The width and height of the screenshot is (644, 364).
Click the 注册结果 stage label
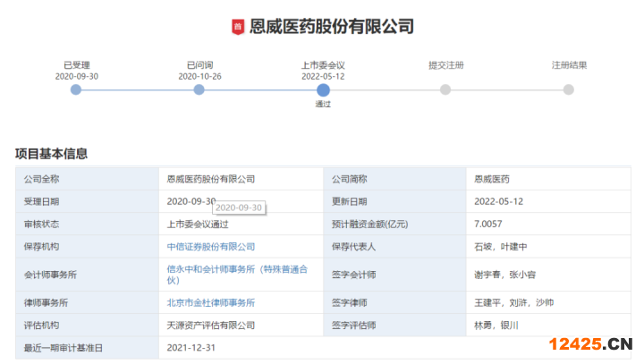pos(569,65)
